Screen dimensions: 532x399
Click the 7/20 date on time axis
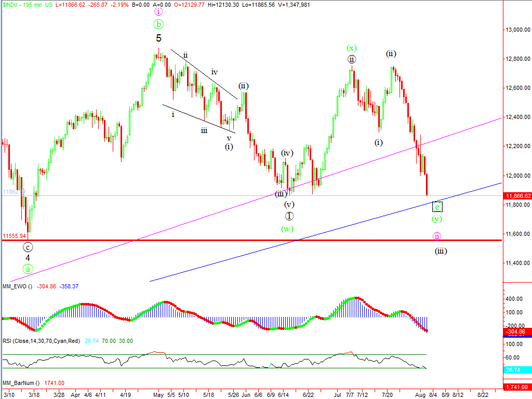coord(388,394)
